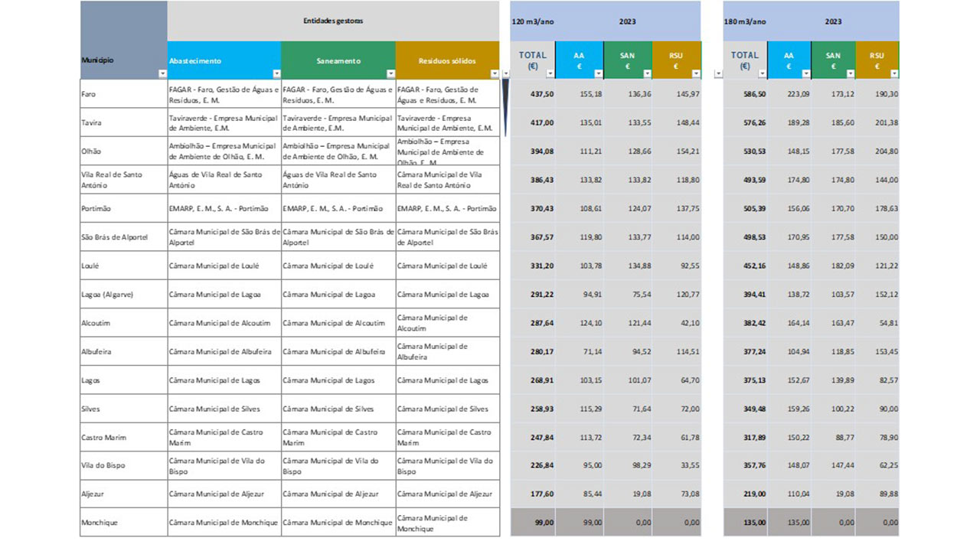Click the 'Aljezur' municipality cell

[123, 494]
